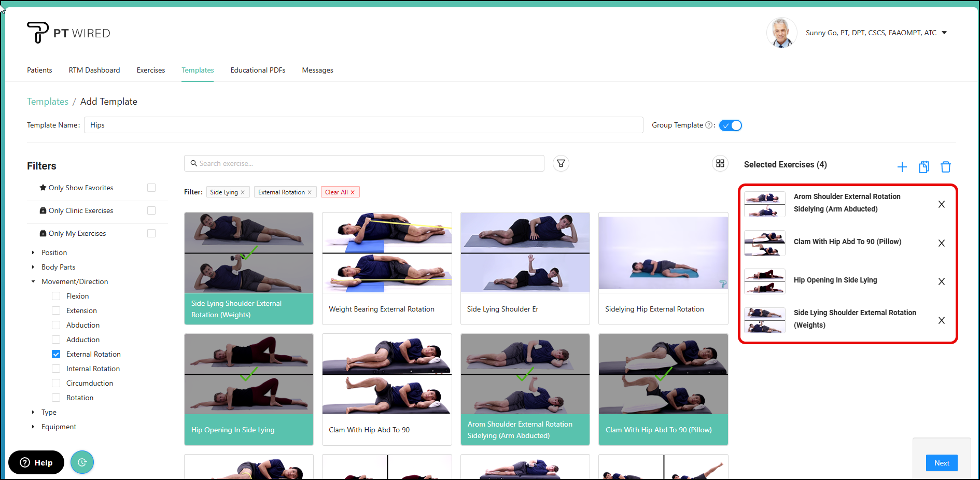The image size is (980, 480).
Task: Open the Educational PDFs section
Action: [258, 70]
